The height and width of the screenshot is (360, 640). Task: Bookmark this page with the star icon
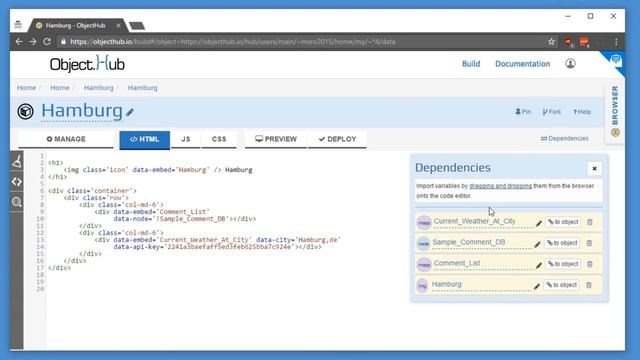(x=551, y=42)
